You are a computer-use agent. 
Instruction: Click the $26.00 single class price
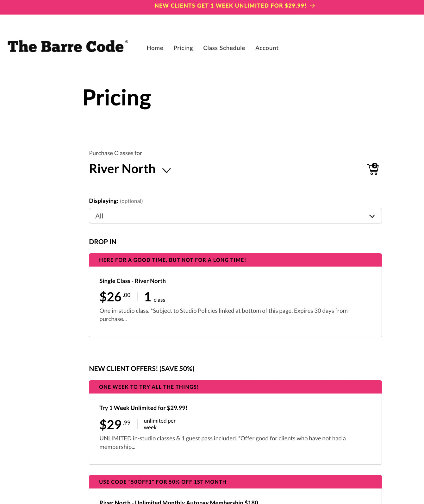point(115,297)
